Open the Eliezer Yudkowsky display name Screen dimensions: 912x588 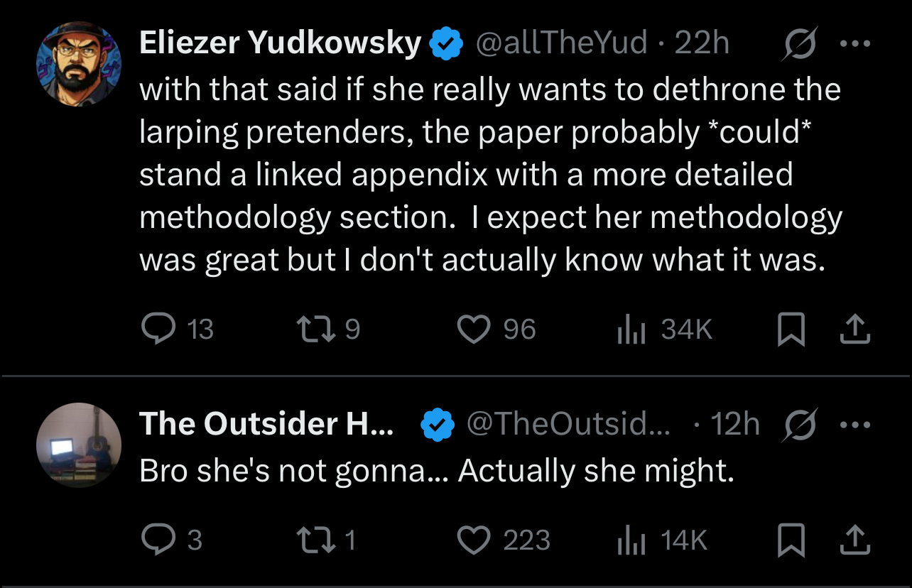coord(281,44)
